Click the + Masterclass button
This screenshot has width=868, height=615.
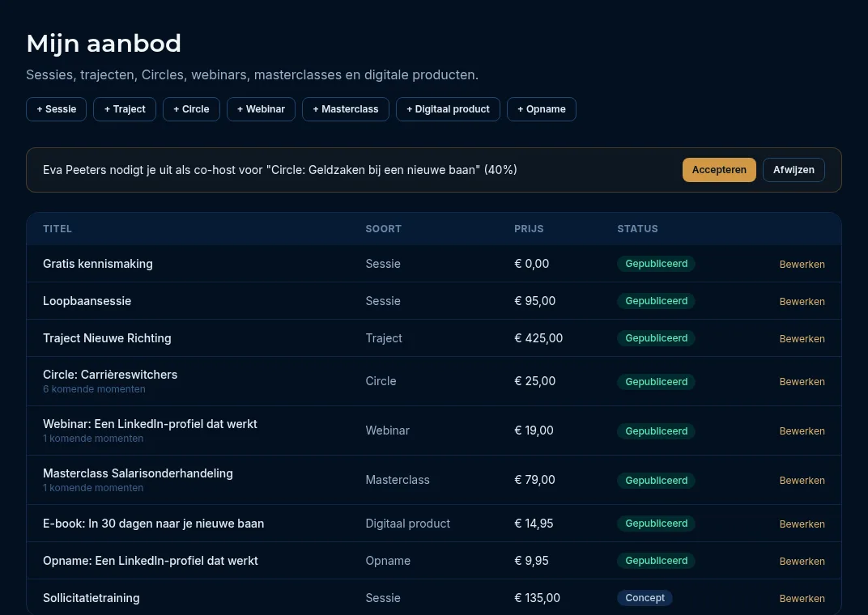coord(346,109)
